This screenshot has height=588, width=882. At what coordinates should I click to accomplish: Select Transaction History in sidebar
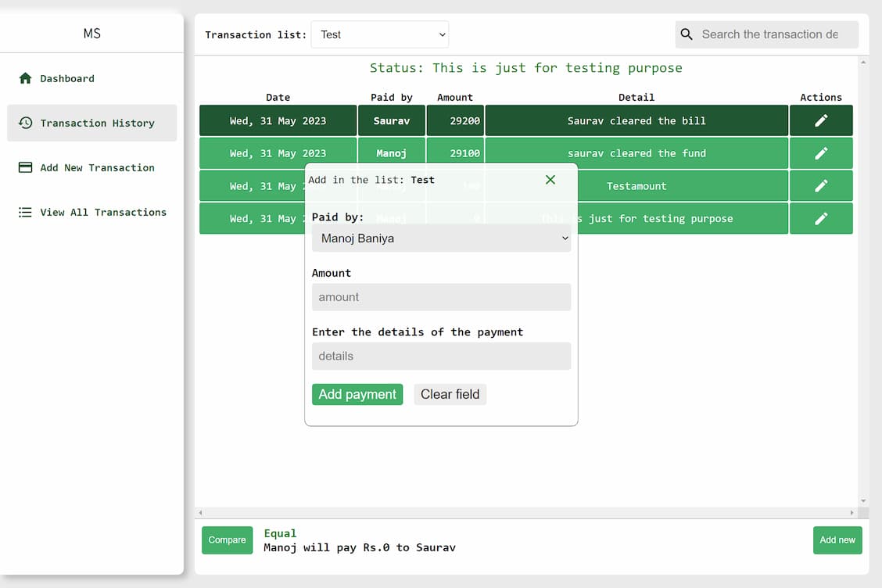(91, 123)
